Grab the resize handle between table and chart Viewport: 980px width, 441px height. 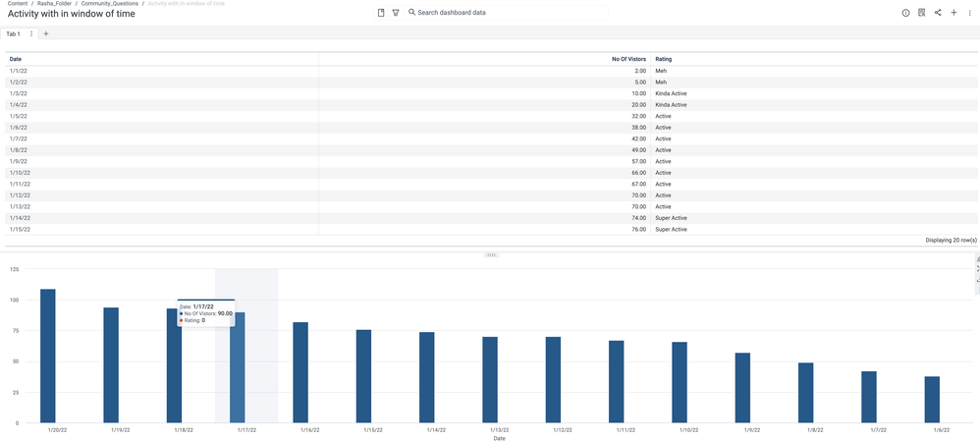[490, 254]
